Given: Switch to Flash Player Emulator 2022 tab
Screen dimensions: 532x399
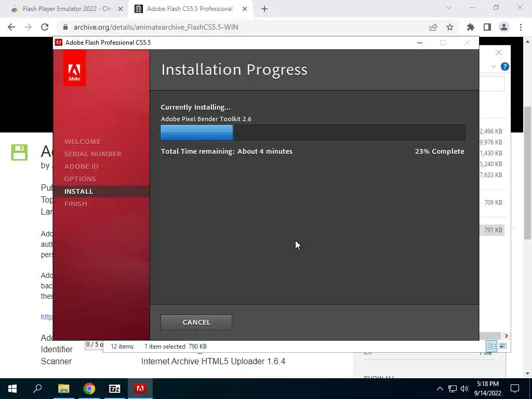Looking at the screenshot, I should click(66, 9).
